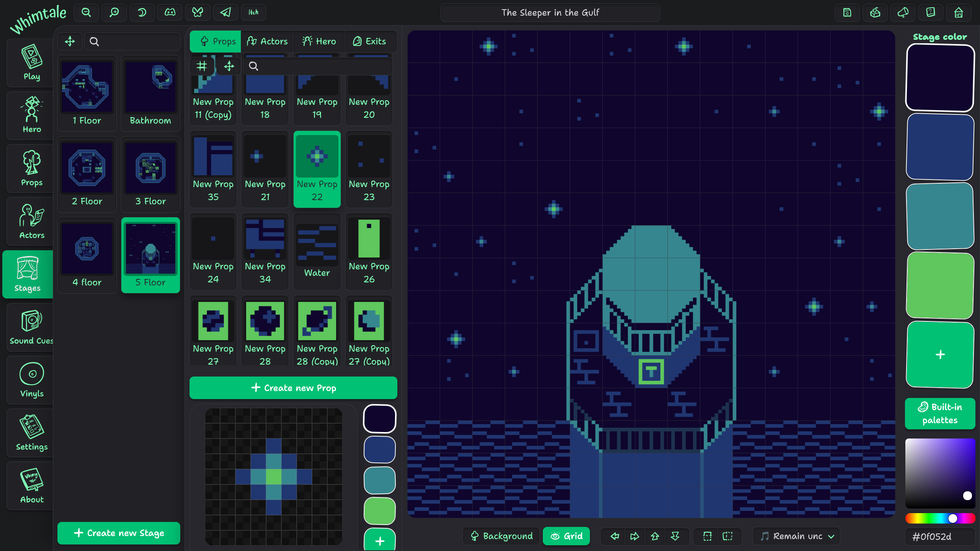Click Create new Prop
This screenshot has height=551, width=980.
coord(293,388)
